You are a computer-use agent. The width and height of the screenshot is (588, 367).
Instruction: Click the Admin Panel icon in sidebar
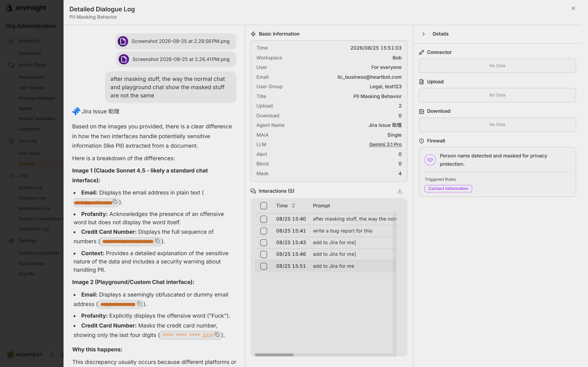pos(12,65)
